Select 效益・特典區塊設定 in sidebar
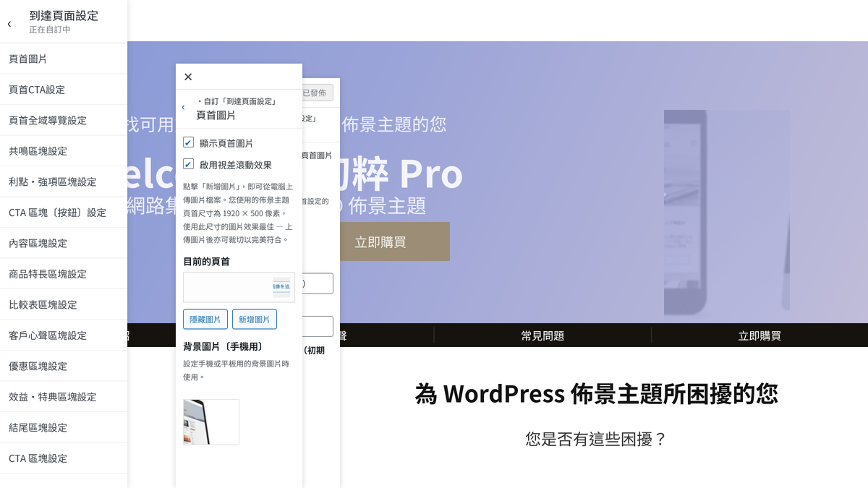This screenshot has width=868, height=488. 64,397
